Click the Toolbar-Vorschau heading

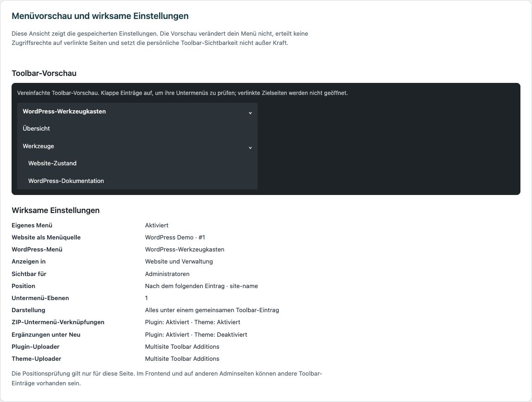(x=44, y=73)
